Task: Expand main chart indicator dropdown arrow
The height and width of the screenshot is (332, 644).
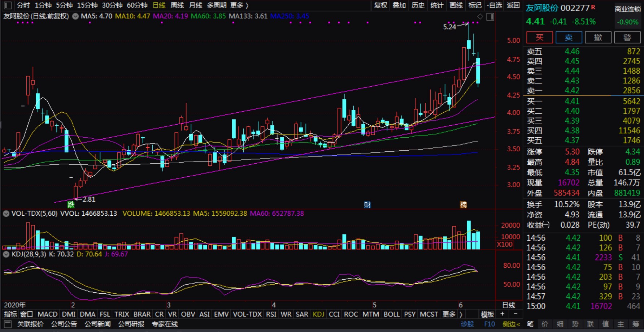Action: coord(75,16)
